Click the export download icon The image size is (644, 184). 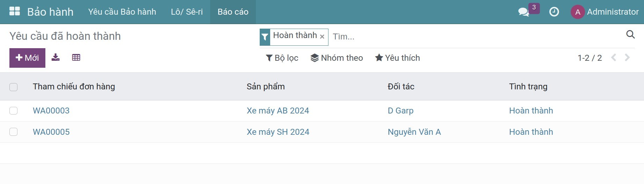coord(55,58)
